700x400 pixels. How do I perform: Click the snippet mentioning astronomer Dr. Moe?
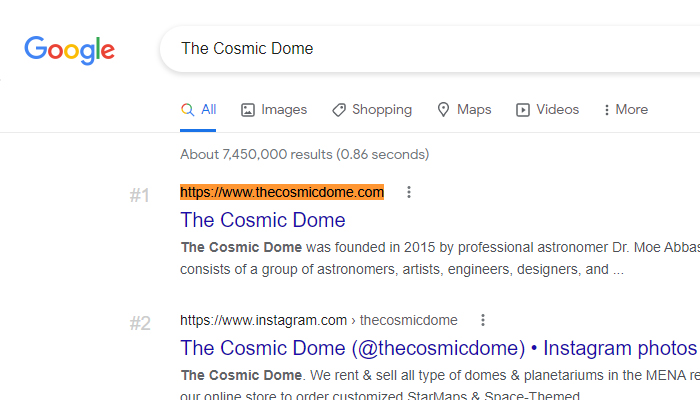point(440,258)
